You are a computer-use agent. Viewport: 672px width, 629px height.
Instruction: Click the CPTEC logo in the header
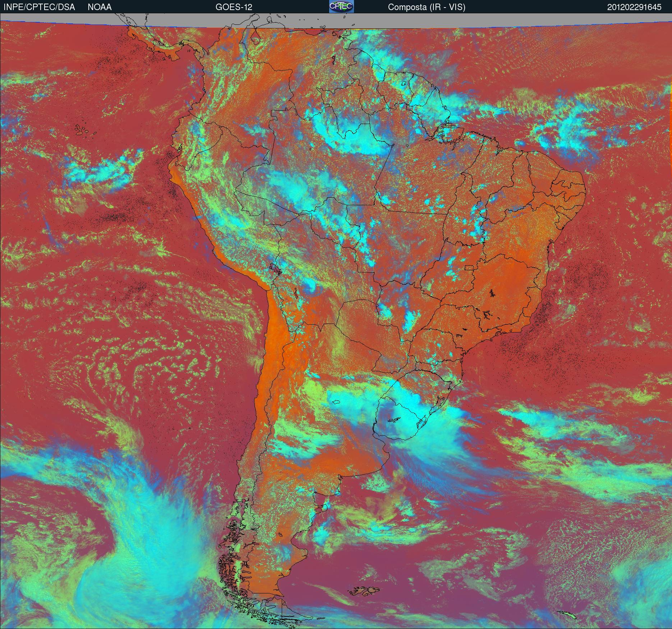(341, 6)
